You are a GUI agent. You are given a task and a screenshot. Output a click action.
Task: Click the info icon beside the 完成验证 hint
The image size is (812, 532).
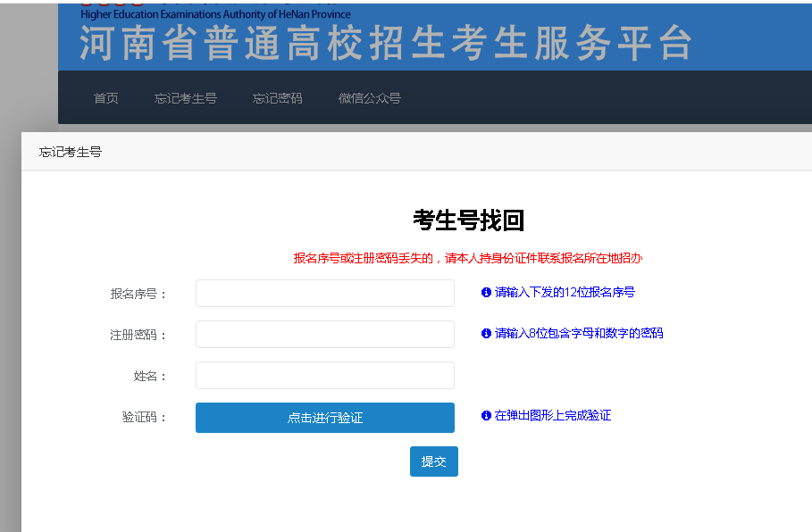[x=486, y=416]
